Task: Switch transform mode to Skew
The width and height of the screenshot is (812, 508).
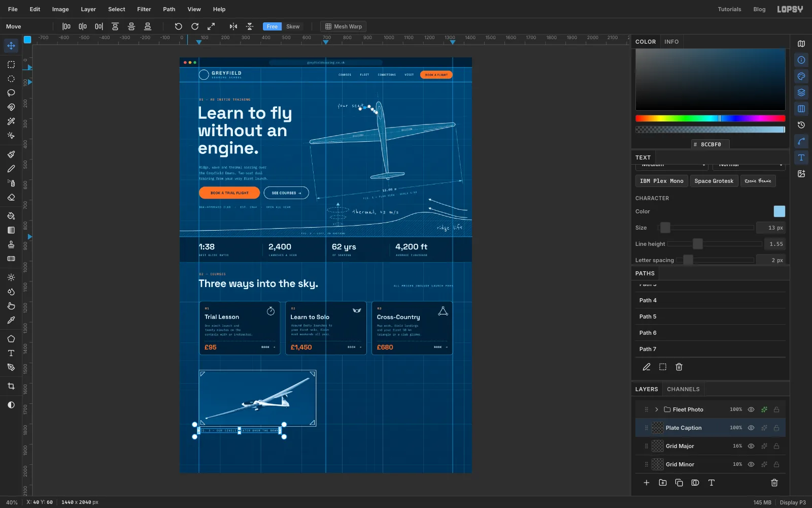Action: click(293, 26)
